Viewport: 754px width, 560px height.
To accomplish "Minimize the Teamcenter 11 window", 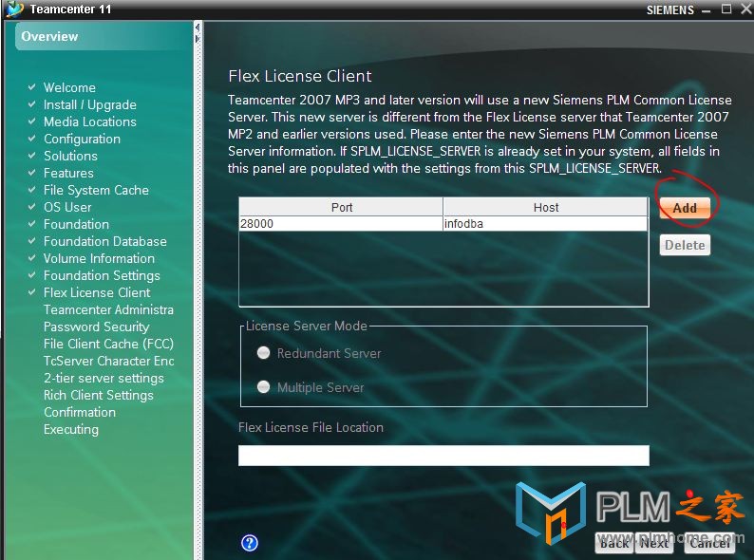I will [x=706, y=10].
